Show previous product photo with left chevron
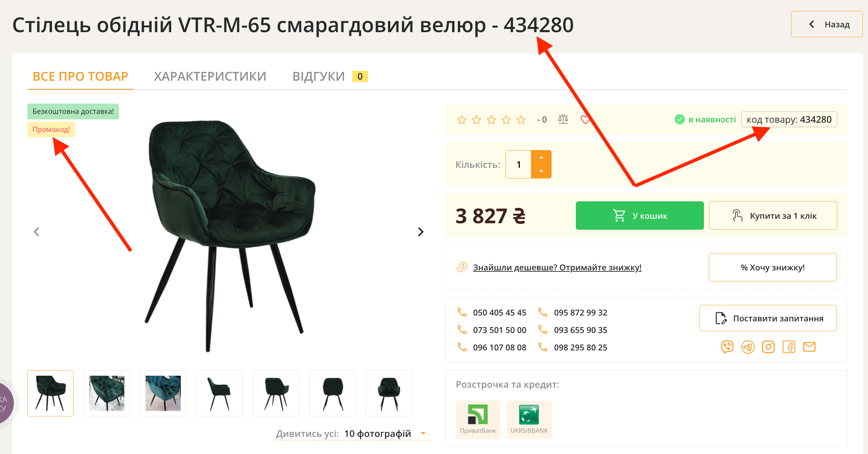 click(37, 232)
